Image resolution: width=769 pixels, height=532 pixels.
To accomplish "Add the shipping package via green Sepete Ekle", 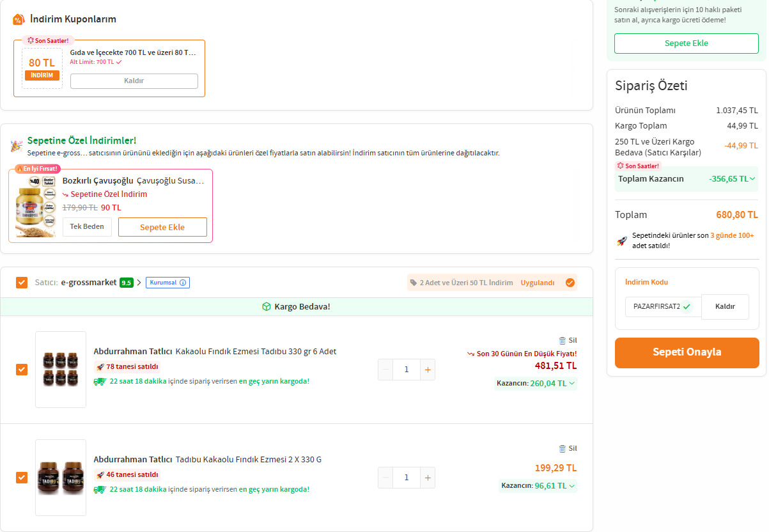I will coord(687,43).
